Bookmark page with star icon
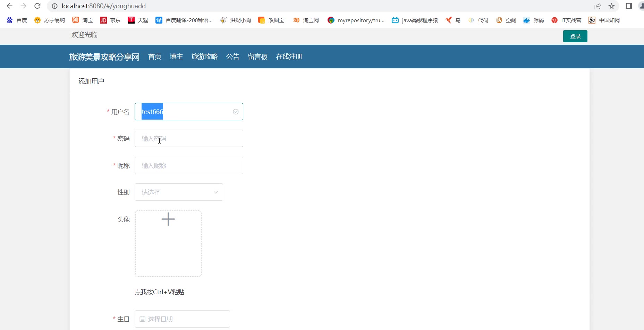The image size is (644, 330). (611, 6)
